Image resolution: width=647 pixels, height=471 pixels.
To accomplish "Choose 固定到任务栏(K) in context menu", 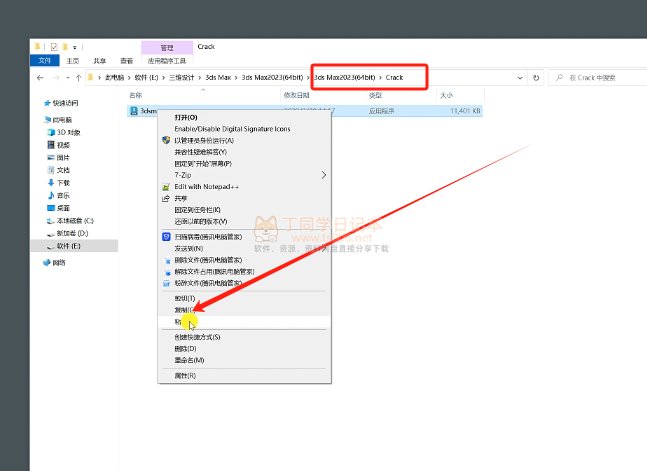I will [x=197, y=210].
